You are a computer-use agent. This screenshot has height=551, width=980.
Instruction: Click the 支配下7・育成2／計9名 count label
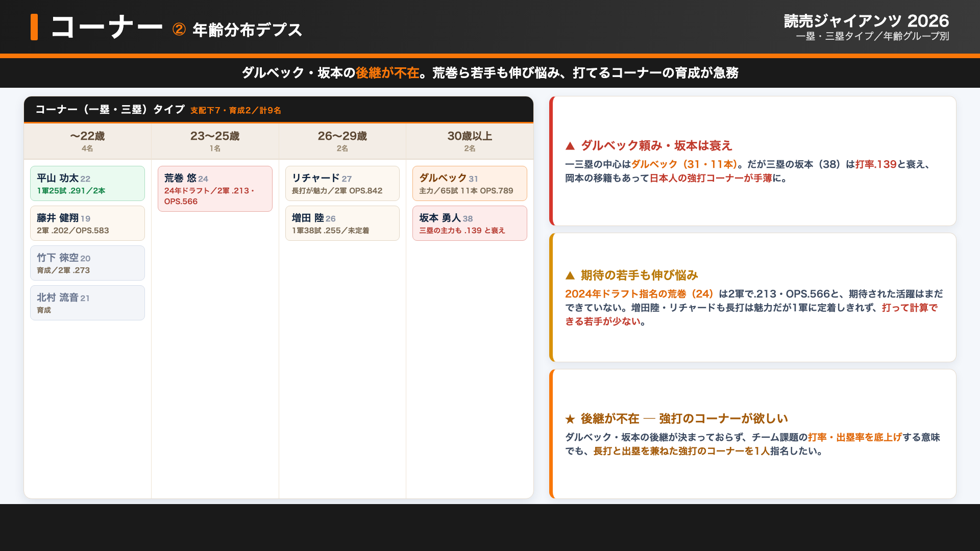(x=236, y=110)
